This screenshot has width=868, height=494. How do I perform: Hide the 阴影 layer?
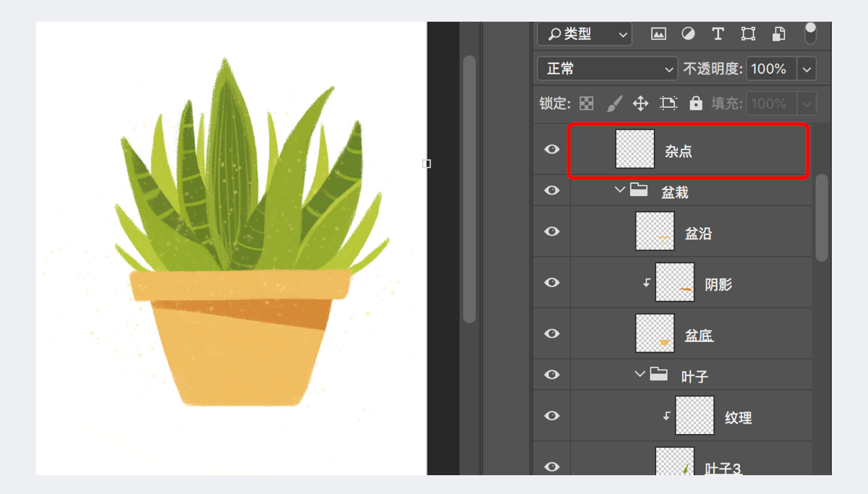click(x=552, y=283)
